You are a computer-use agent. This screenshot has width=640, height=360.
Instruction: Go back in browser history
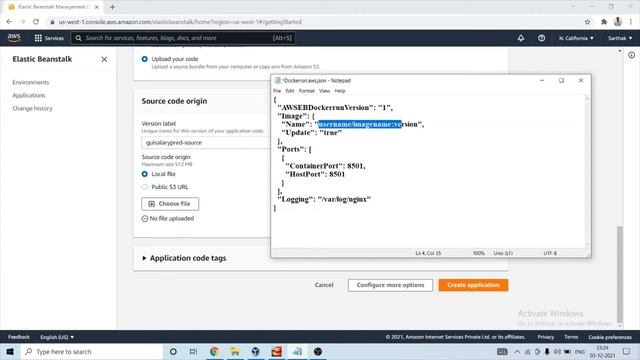[9, 22]
